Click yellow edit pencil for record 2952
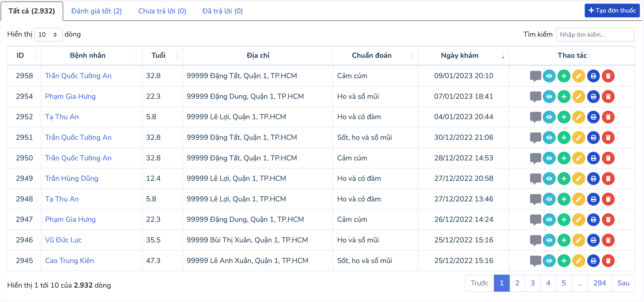The height and width of the screenshot is (302, 644). (x=579, y=117)
